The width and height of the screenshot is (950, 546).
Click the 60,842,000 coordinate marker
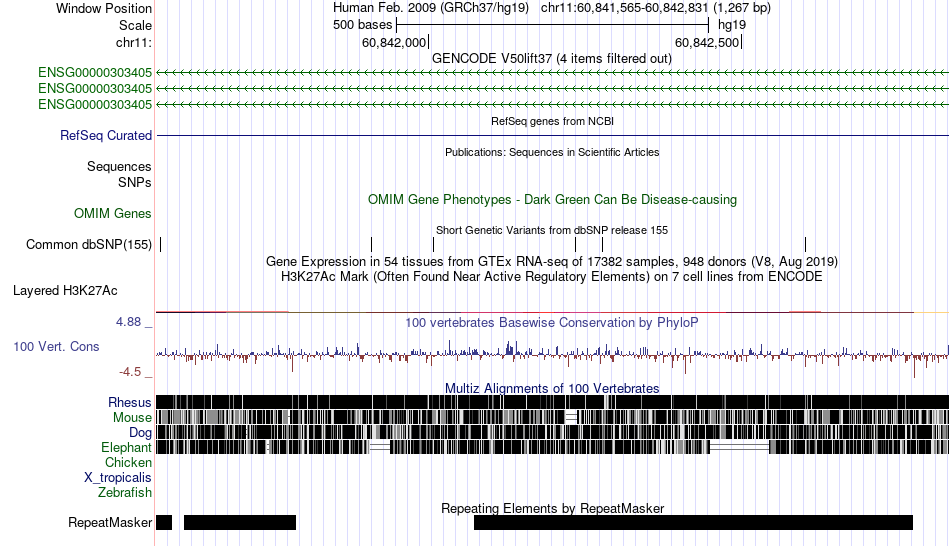pyautogui.click(x=394, y=42)
